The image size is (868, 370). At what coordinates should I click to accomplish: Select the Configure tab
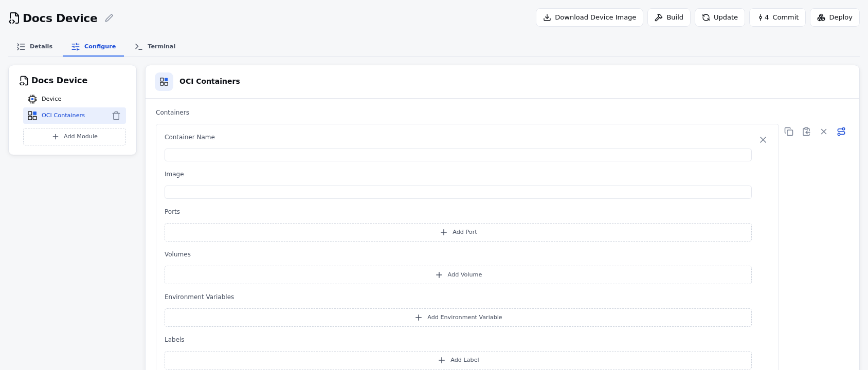[x=94, y=46]
